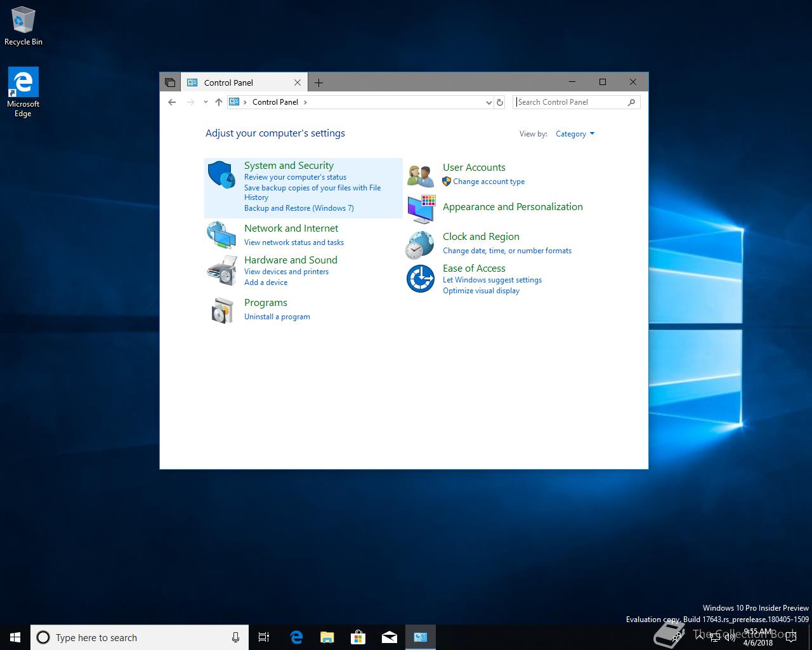Viewport: 812px width, 650px height.
Task: Open the recent locations dropdown arrow
Action: 206,102
